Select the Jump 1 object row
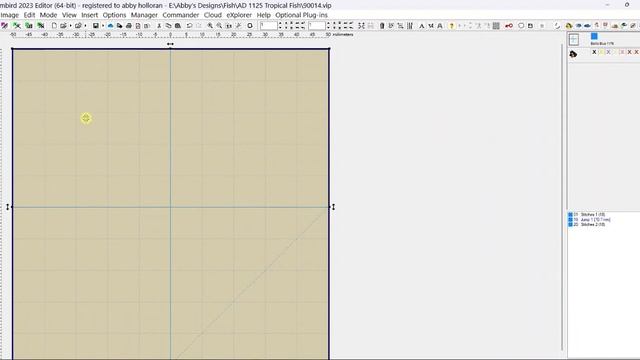640x360 pixels. pos(589,220)
